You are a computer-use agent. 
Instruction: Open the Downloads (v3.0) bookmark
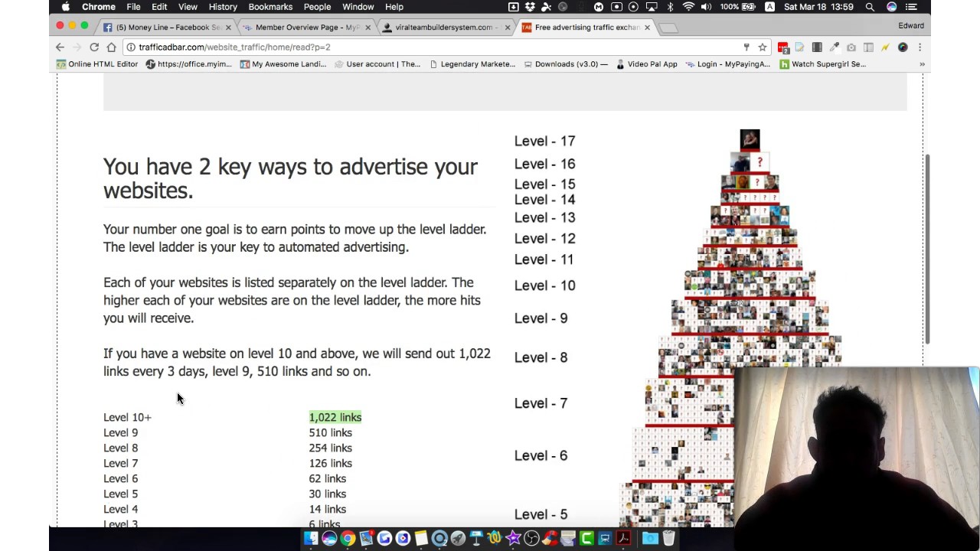coord(566,64)
